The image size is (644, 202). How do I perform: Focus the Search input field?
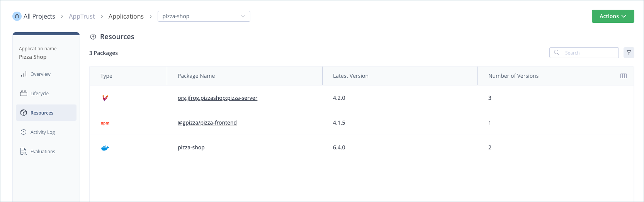pos(584,53)
